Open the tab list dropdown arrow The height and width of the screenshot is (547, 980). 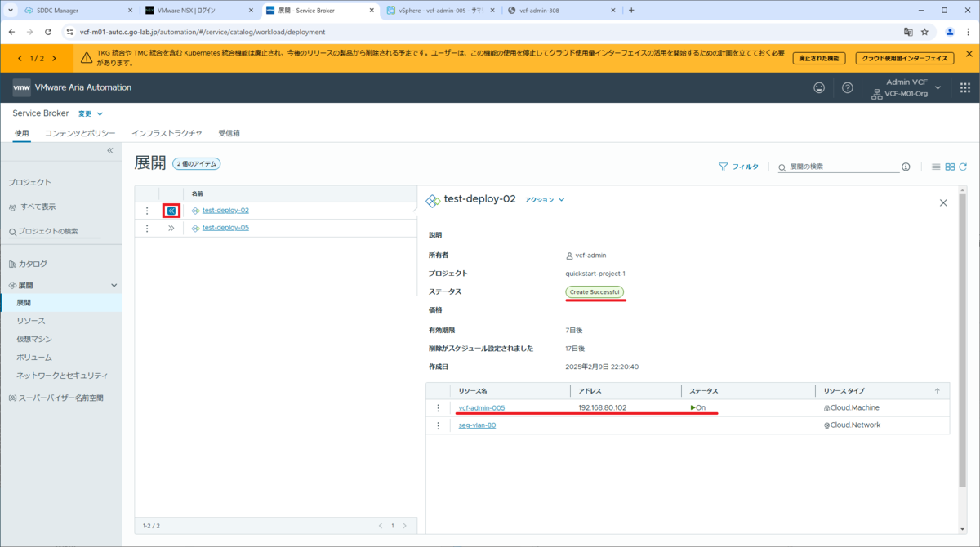point(12,11)
